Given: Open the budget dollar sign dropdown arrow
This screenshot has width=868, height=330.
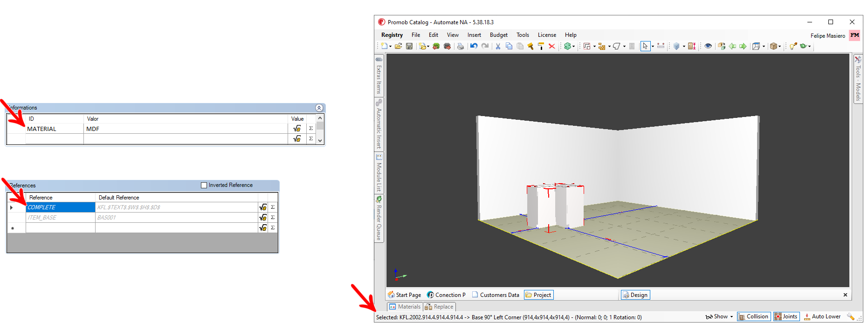Looking at the screenshot, I should (x=573, y=47).
